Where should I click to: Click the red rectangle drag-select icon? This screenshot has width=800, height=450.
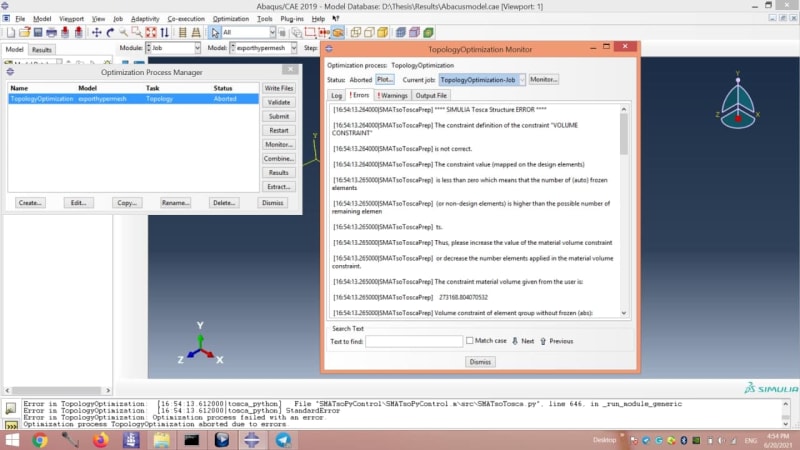click(310, 33)
